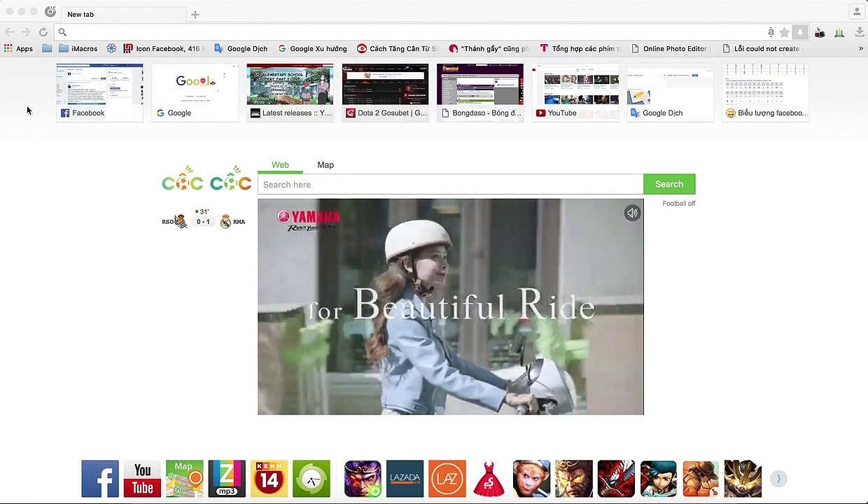Open the Zing mp3 shortcut tile
Image resolution: width=868 pixels, height=504 pixels.
(227, 479)
